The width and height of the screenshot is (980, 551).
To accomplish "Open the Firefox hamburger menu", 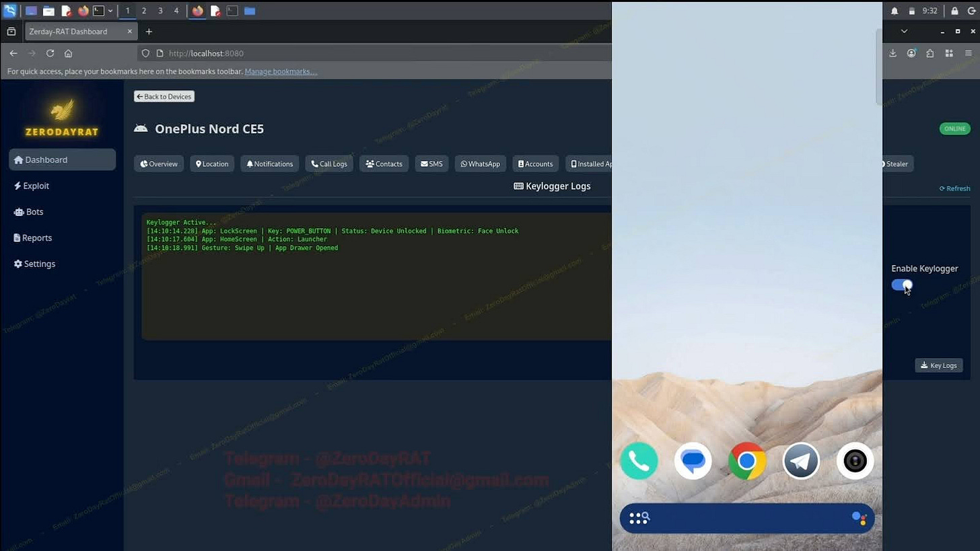I will coord(969,53).
